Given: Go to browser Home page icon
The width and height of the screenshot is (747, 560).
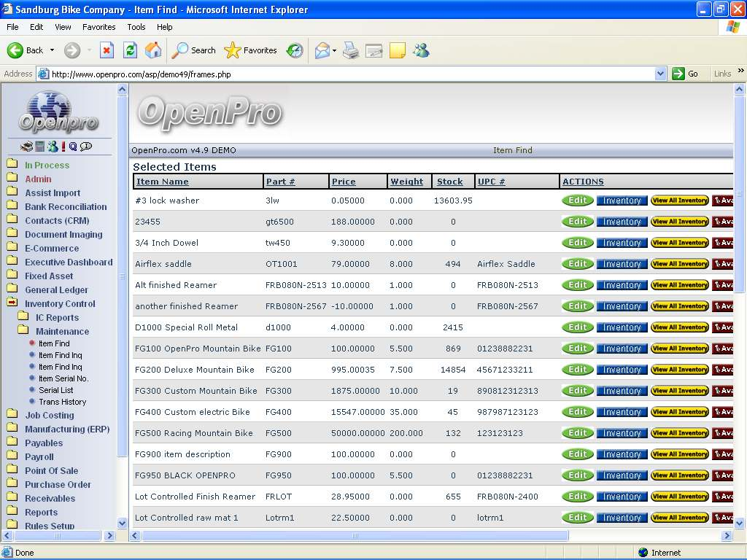Looking at the screenshot, I should tap(153, 50).
